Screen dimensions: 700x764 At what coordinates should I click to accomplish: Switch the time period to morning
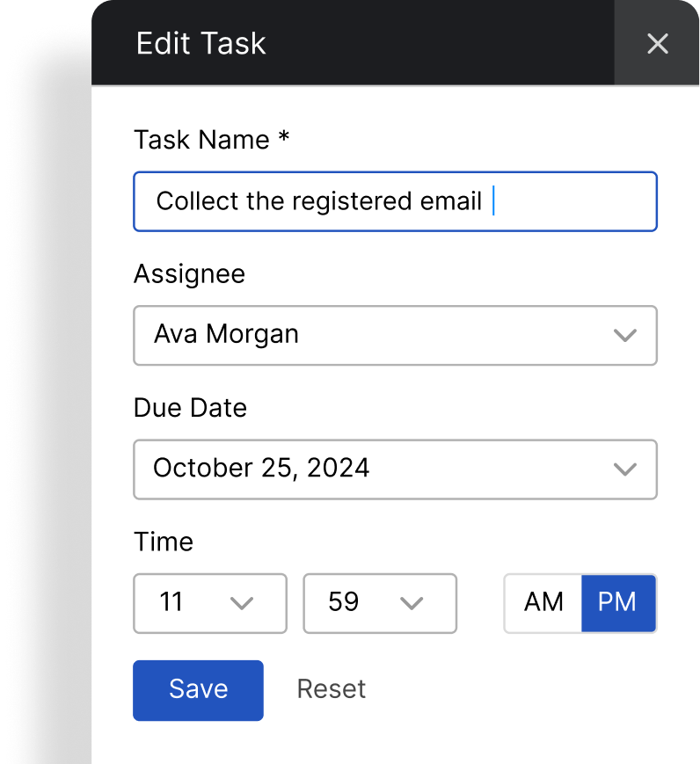[x=543, y=603]
